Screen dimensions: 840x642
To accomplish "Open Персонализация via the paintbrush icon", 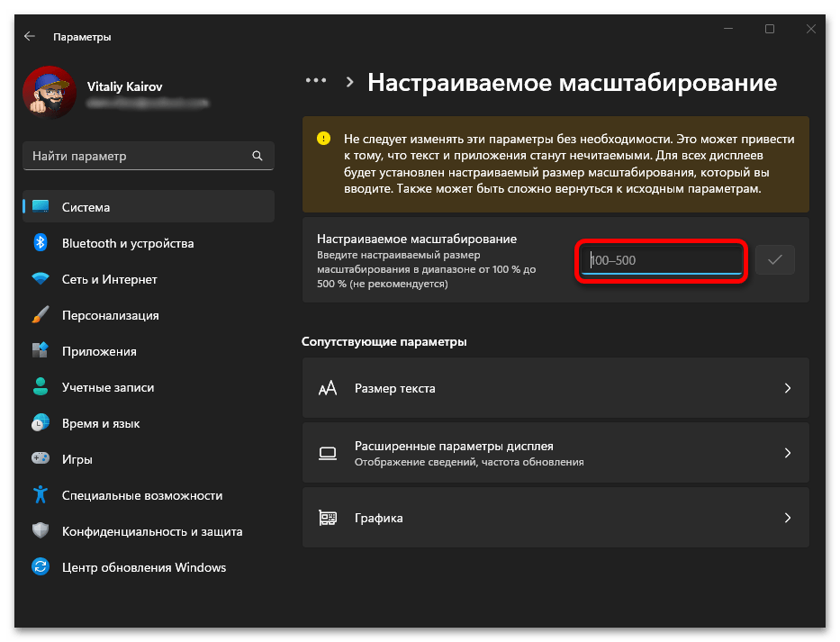I will click(41, 315).
